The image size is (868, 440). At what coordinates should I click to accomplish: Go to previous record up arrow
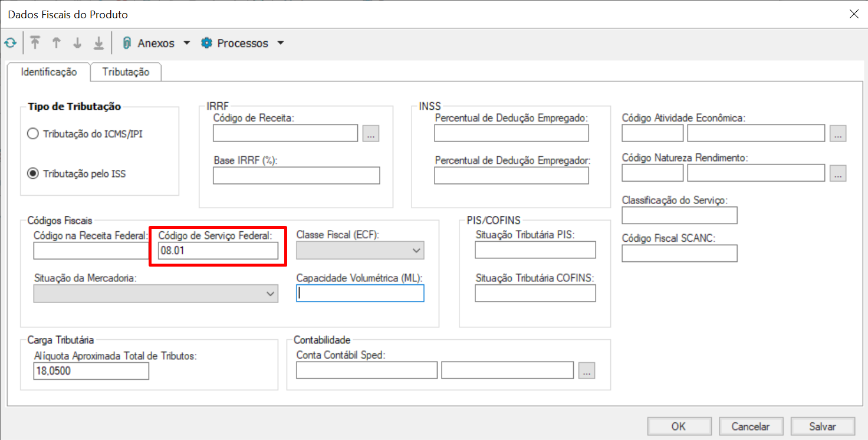pos(57,43)
